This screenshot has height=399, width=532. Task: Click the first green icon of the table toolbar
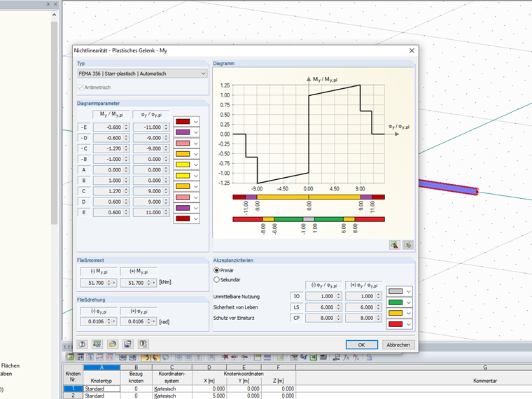click(x=70, y=357)
